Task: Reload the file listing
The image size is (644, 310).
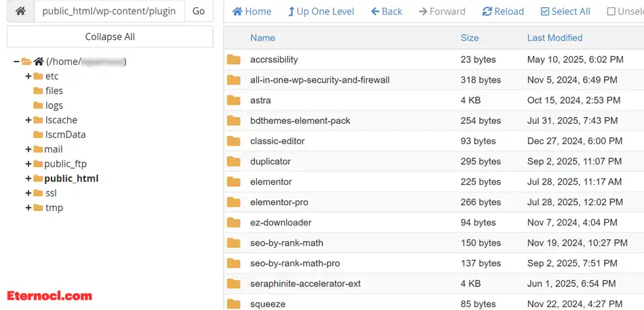Action: [x=503, y=12]
